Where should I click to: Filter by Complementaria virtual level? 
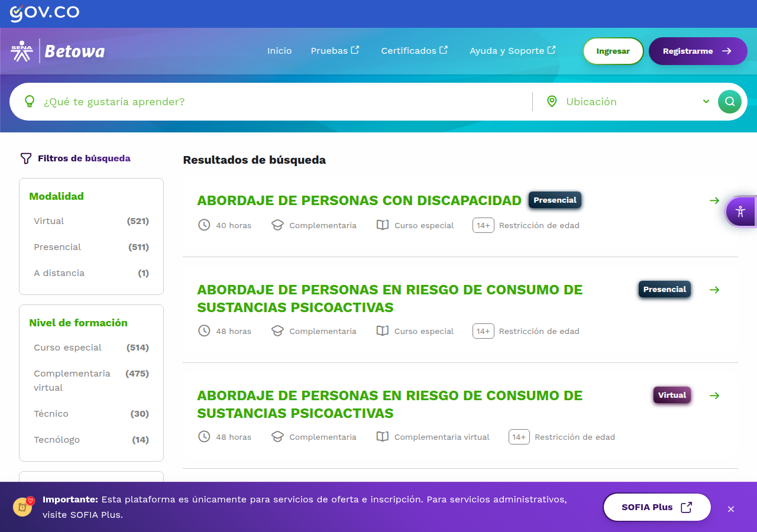[x=91, y=381]
